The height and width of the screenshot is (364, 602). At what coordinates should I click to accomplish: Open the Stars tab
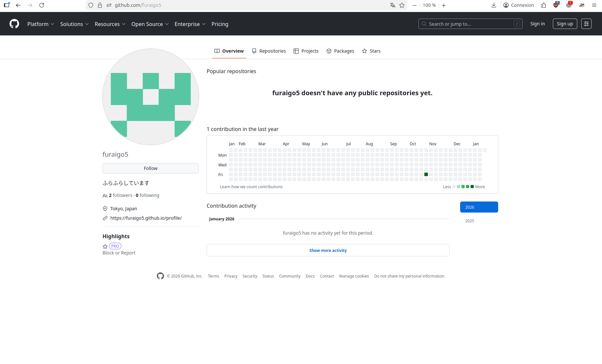pos(371,51)
